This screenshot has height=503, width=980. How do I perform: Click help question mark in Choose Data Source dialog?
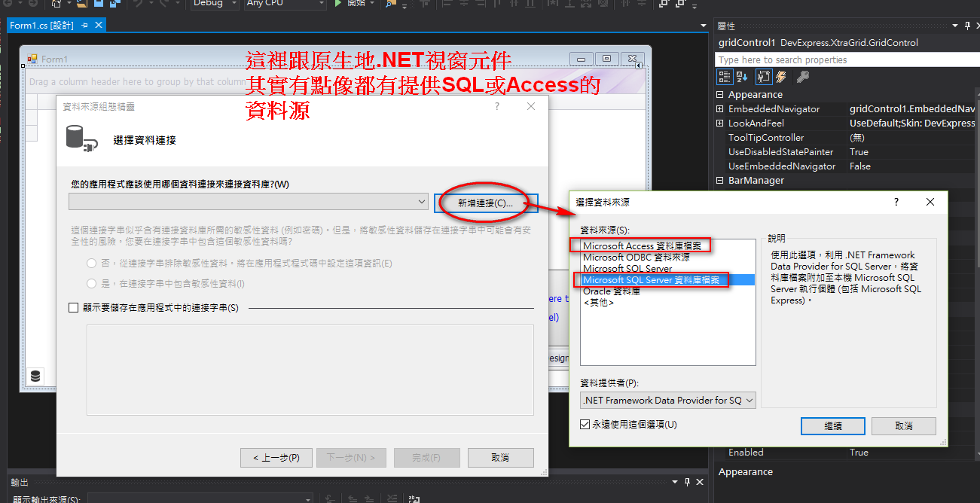[896, 202]
